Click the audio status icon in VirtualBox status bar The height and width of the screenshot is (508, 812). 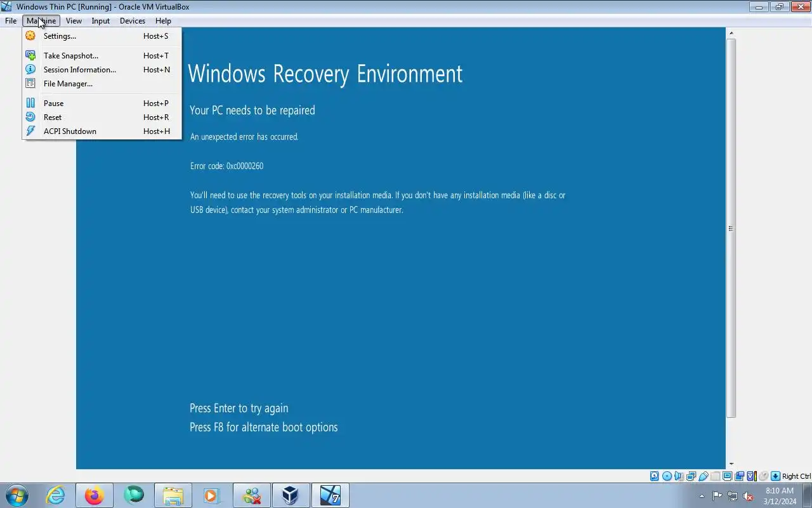(x=679, y=476)
